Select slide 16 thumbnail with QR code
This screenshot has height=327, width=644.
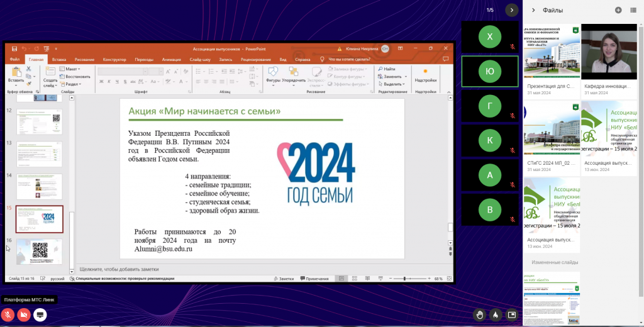[x=40, y=252]
